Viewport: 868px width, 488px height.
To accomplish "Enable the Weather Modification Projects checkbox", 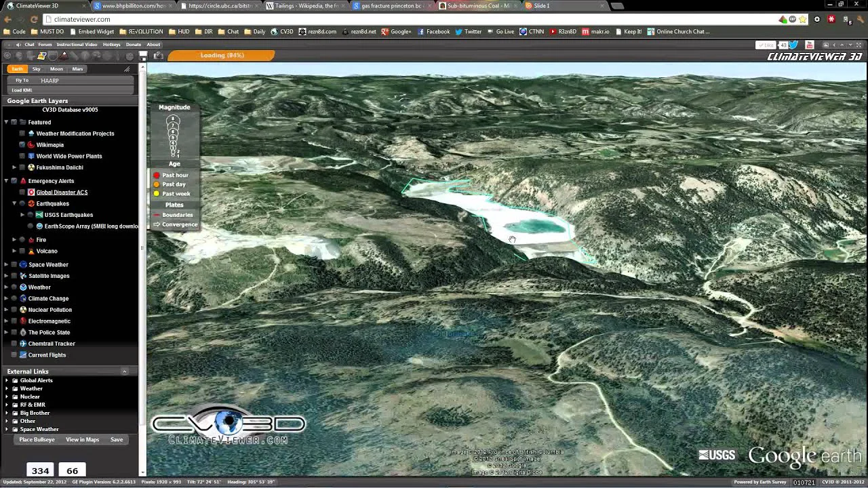I will click(x=22, y=134).
